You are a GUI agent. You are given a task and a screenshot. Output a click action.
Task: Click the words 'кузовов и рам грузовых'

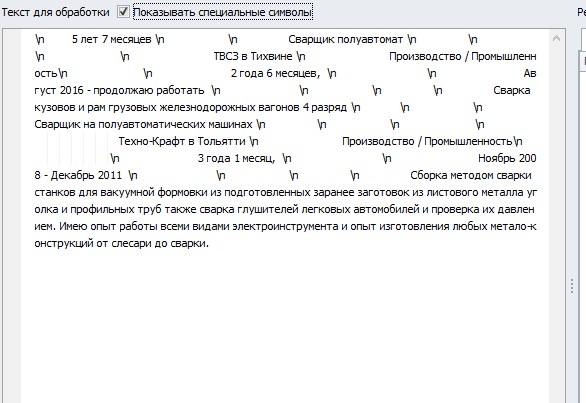click(x=95, y=107)
